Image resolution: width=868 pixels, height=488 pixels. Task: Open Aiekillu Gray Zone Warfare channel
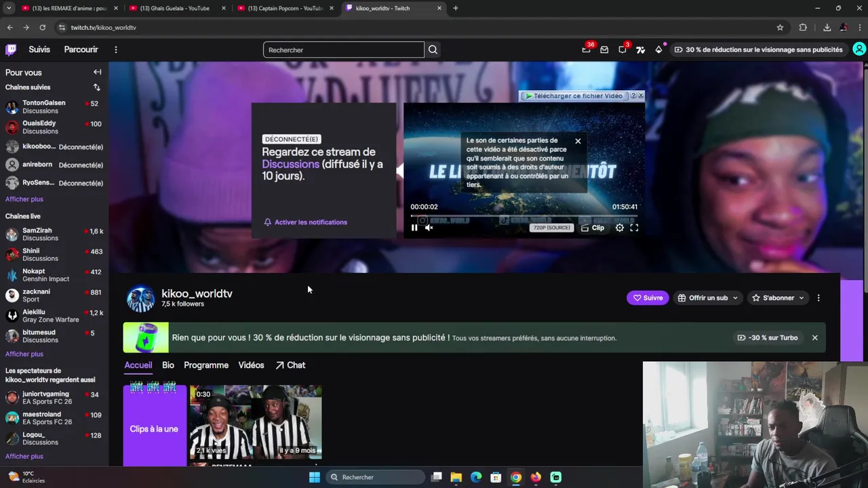[x=54, y=316]
